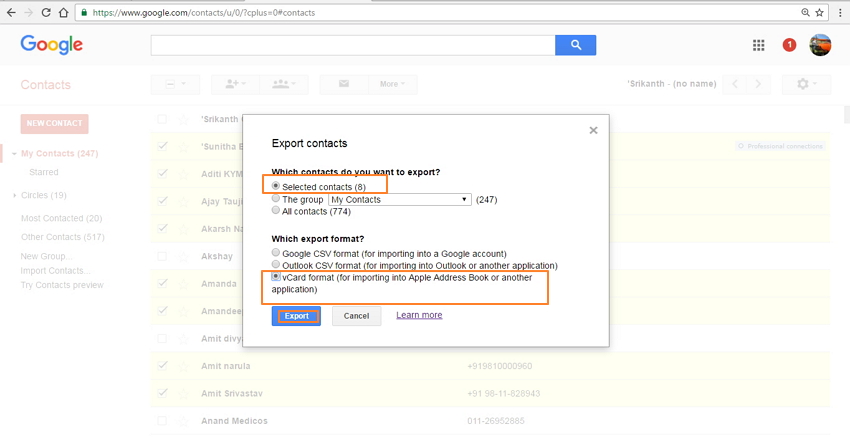Select the 'Selected contacts (8)' option
Image resolution: width=850 pixels, height=437 pixels.
pos(277,187)
